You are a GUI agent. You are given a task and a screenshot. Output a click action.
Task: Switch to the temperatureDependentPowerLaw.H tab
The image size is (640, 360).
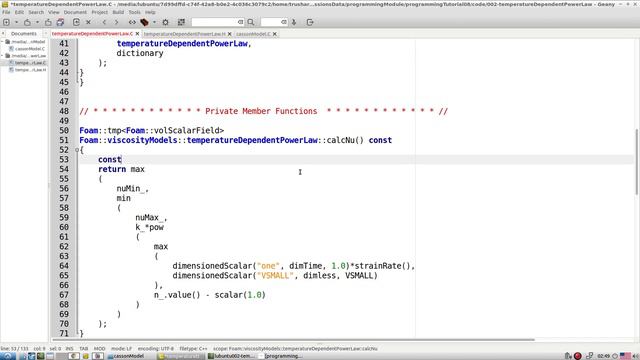click(184, 34)
